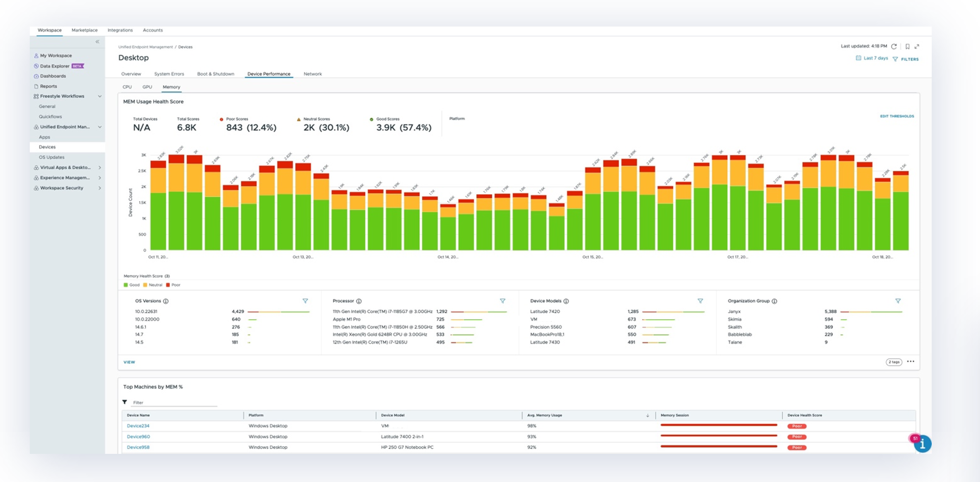980x482 pixels.
Task: Toggle the Poor score legend entry
Action: (x=174, y=285)
